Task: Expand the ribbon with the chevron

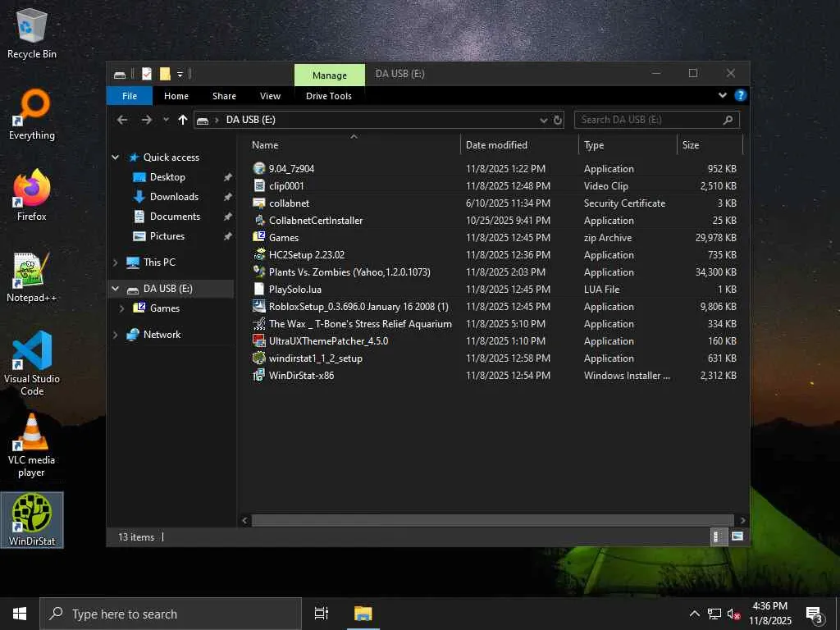Action: (722, 95)
